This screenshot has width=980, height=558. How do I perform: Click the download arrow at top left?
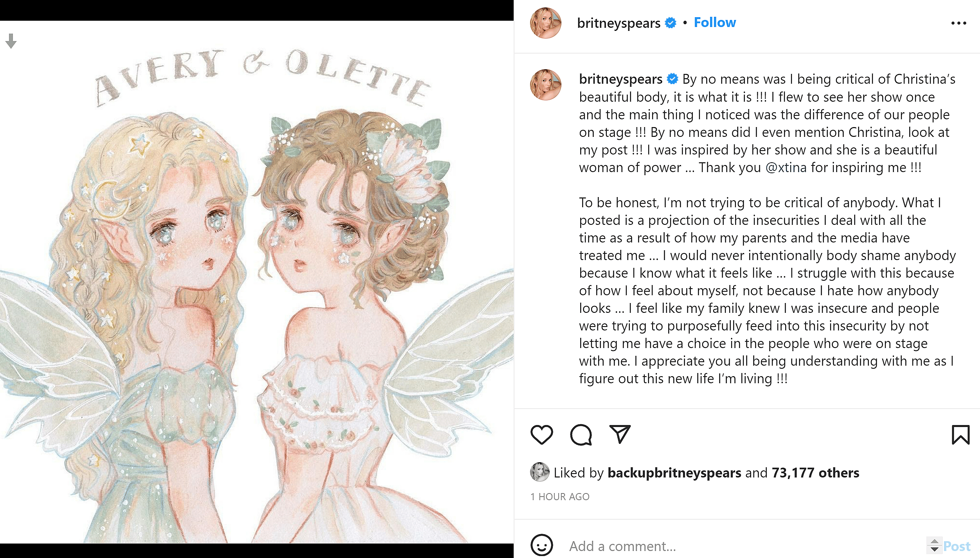click(x=11, y=40)
